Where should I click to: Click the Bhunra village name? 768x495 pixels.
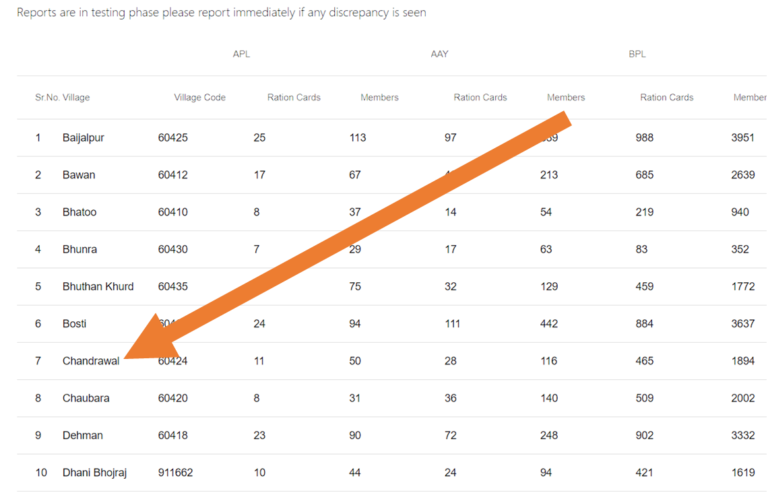click(x=79, y=249)
